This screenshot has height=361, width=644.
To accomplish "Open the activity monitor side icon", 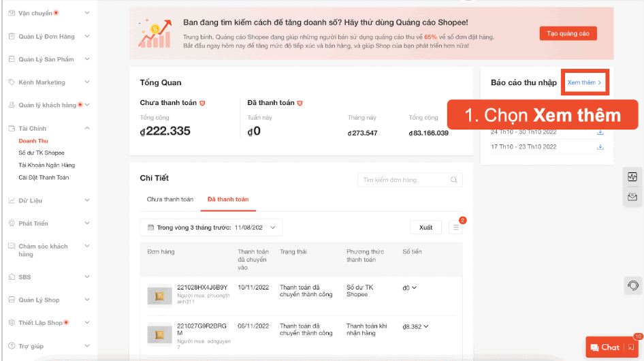I will click(632, 177).
